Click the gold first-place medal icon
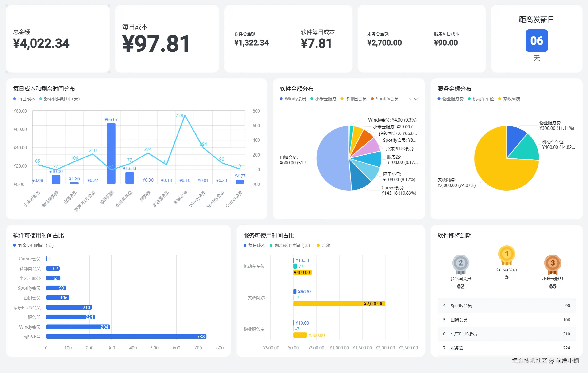 coord(507,254)
